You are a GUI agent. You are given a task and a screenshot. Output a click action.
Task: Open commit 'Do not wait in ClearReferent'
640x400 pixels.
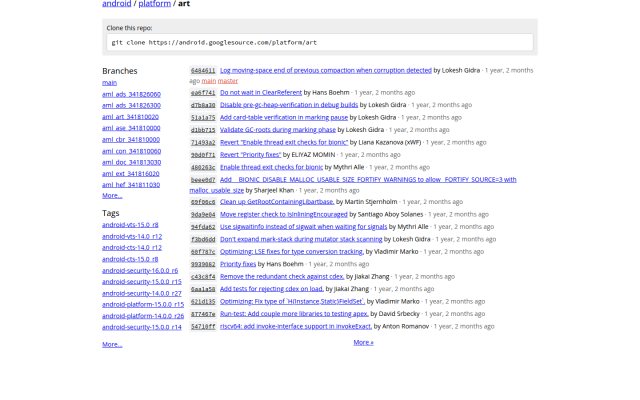click(261, 93)
